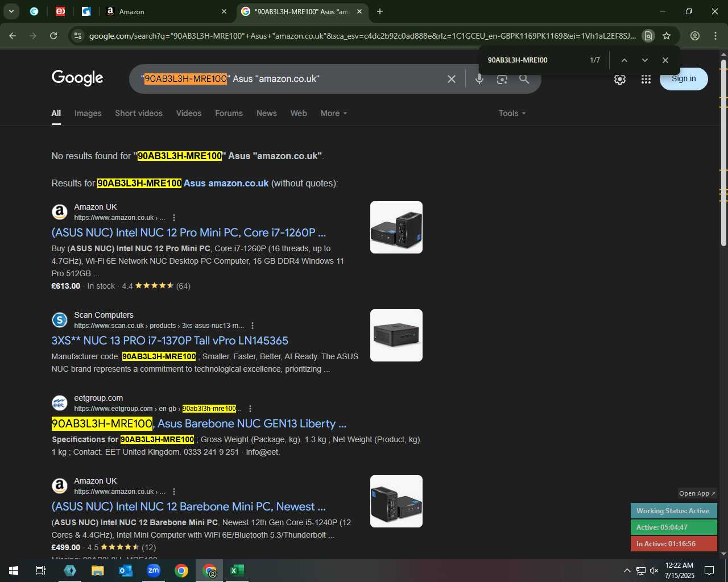Open the Chrome profile icon
728x582 pixels.
695,36
